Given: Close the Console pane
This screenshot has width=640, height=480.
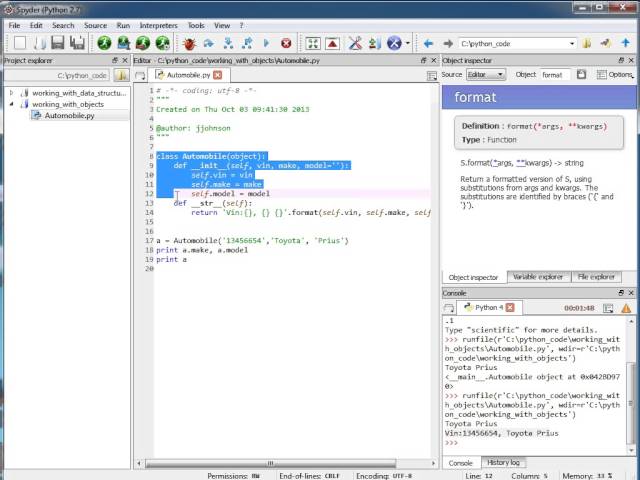Looking at the screenshot, I should coord(631,293).
